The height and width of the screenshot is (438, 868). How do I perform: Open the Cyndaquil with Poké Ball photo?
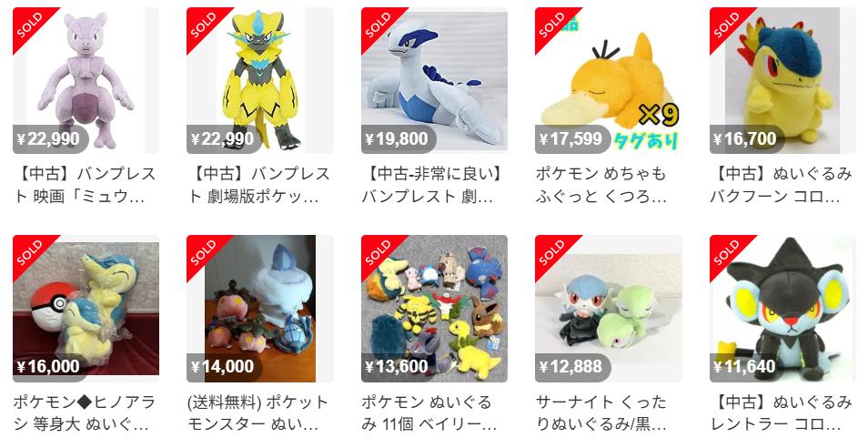point(86,309)
